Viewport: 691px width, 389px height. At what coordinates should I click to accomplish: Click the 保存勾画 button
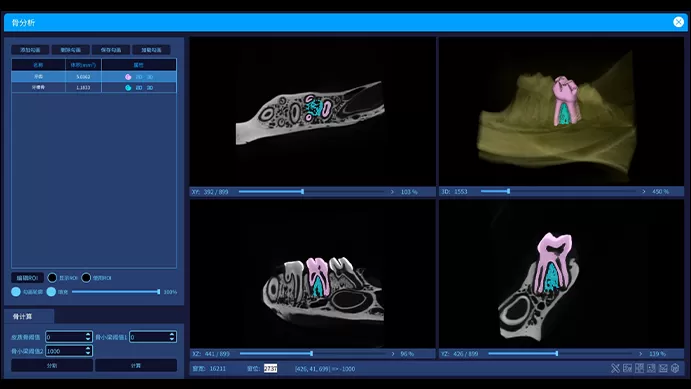coord(111,50)
